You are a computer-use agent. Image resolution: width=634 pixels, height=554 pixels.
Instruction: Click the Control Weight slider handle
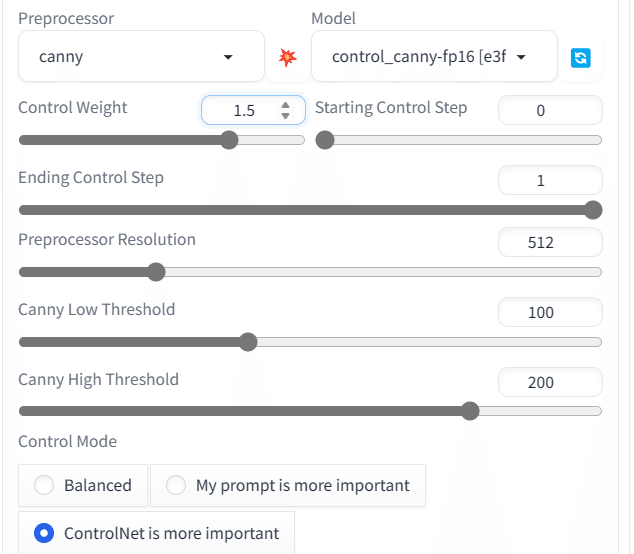click(x=229, y=140)
